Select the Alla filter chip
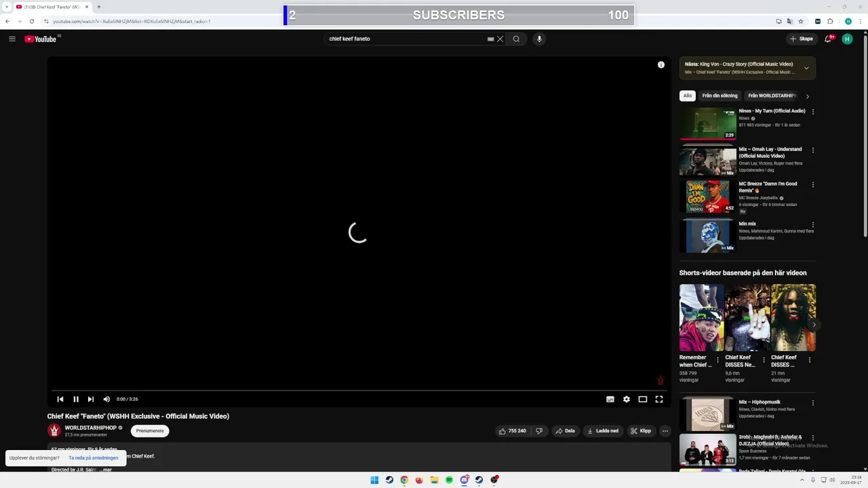This screenshot has width=868, height=488. pyautogui.click(x=688, y=96)
